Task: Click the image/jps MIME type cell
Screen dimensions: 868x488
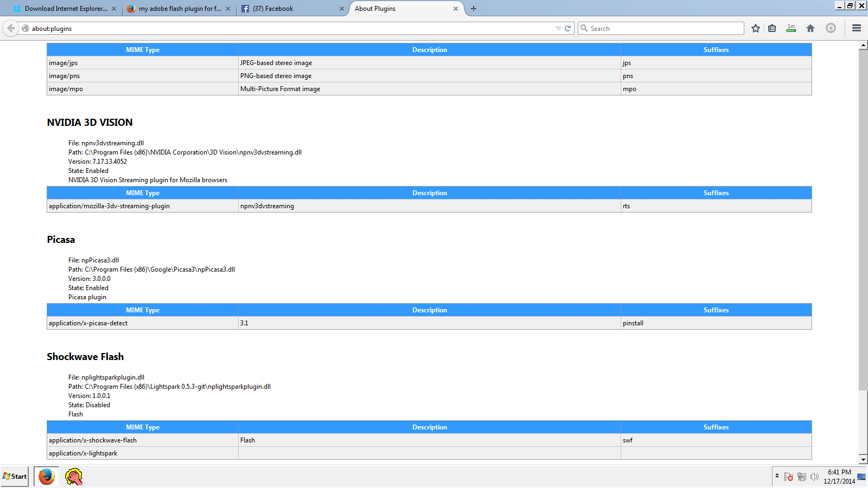Action: tap(143, 63)
